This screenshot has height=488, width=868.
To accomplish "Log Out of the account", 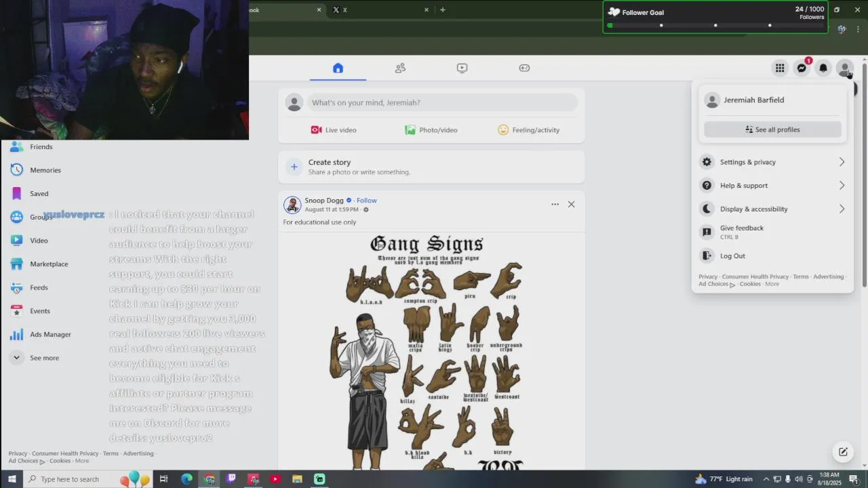I will (772, 256).
